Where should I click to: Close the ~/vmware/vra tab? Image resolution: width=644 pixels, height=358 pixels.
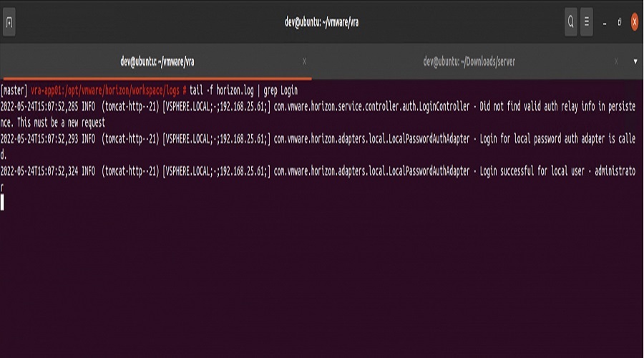coord(304,62)
